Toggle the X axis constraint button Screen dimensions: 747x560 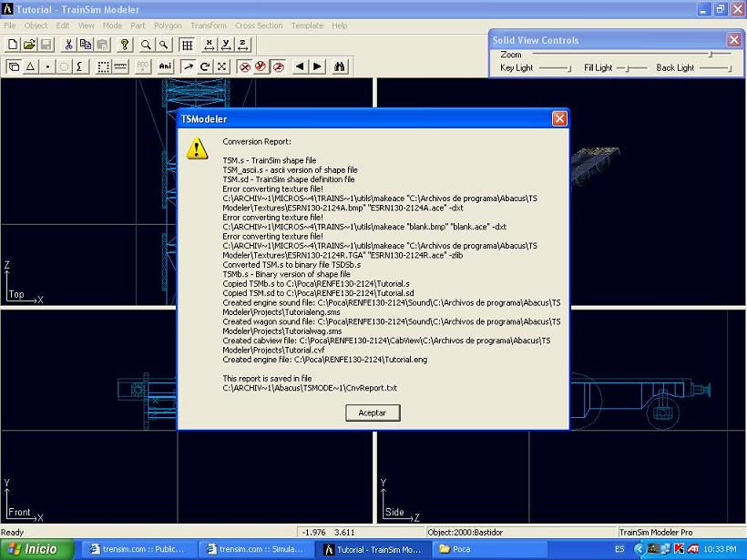(210, 46)
